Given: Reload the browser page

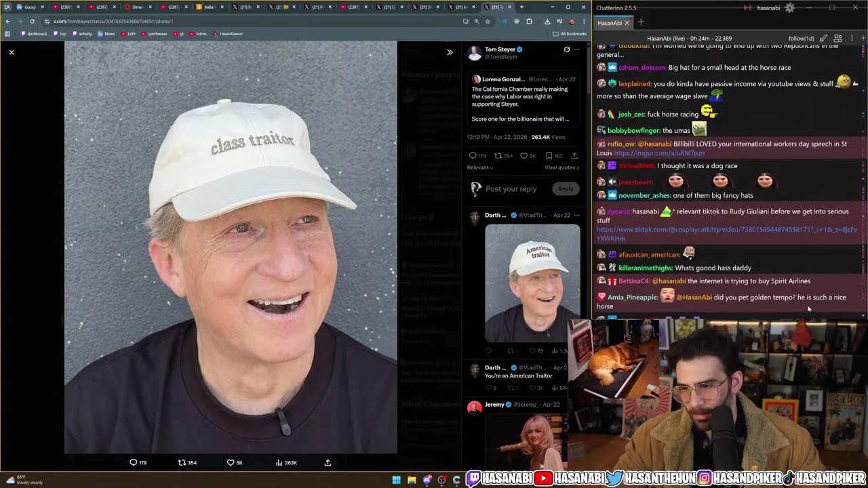Looking at the screenshot, I should [32, 21].
